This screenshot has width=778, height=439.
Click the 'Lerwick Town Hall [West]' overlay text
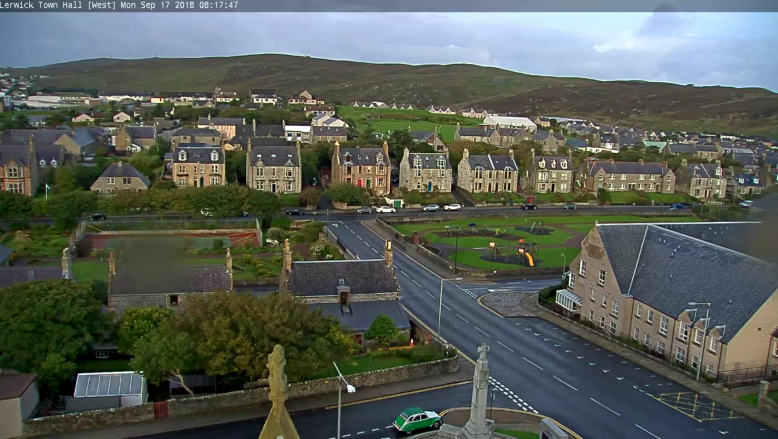[x=59, y=5]
